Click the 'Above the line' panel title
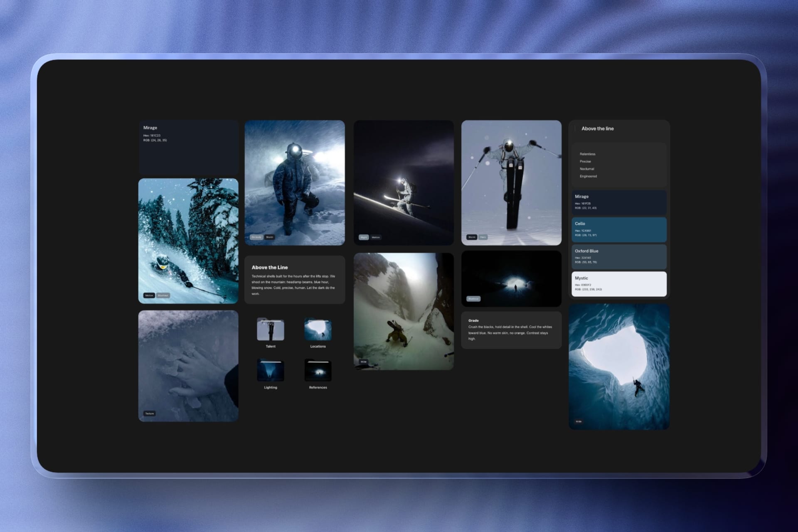This screenshot has width=798, height=532. coord(597,129)
